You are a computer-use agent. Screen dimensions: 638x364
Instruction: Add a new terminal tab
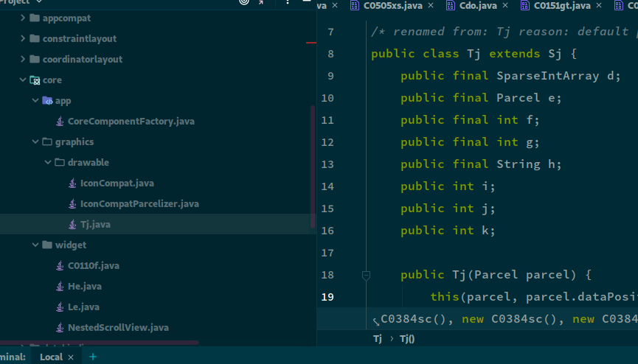click(x=93, y=357)
